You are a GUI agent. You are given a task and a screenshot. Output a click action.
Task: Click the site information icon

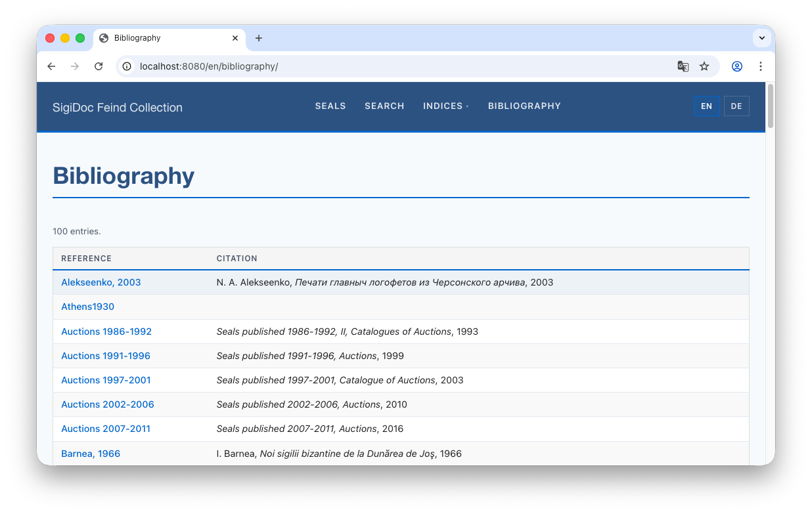(x=127, y=66)
